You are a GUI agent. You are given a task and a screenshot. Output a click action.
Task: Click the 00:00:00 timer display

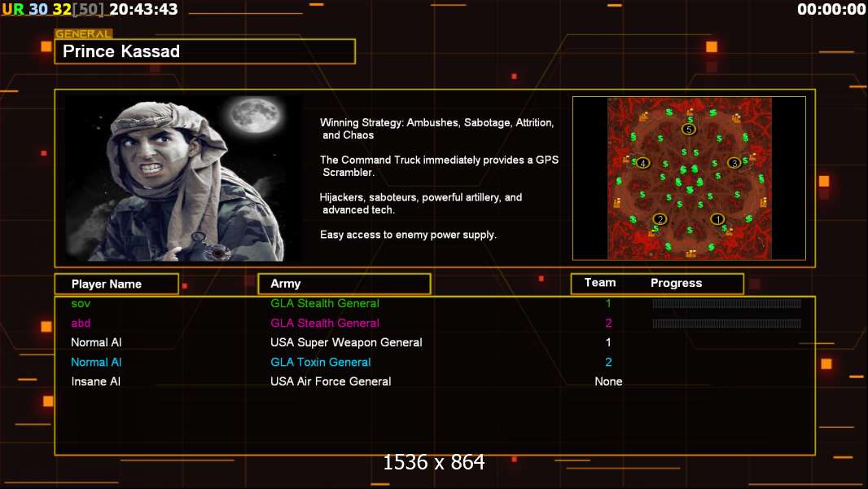[x=831, y=10]
